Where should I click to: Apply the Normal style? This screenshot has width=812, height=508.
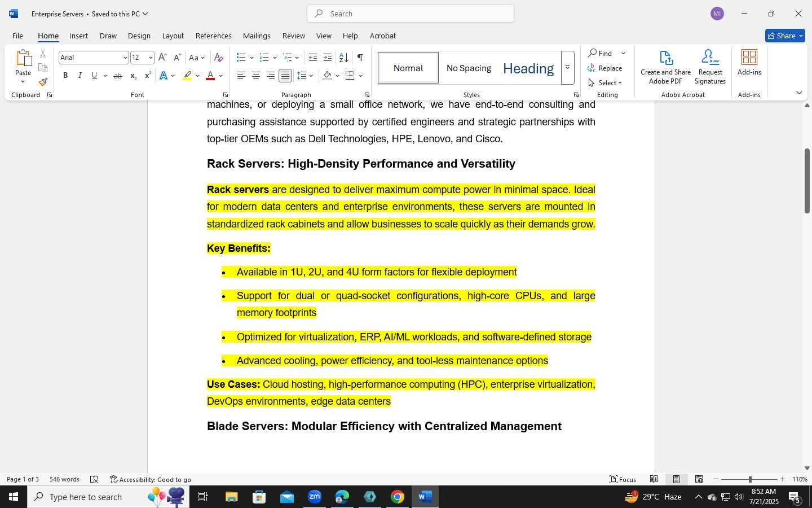pyautogui.click(x=408, y=68)
